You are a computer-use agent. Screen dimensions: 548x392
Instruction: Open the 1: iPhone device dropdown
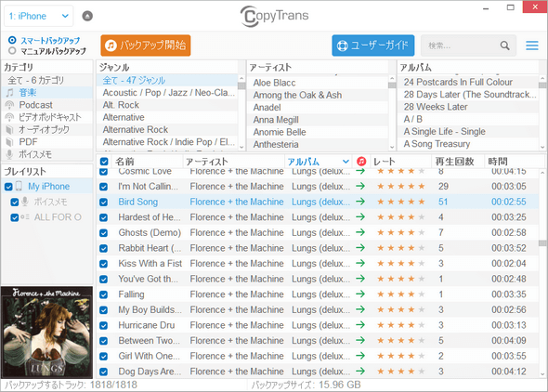(38, 16)
